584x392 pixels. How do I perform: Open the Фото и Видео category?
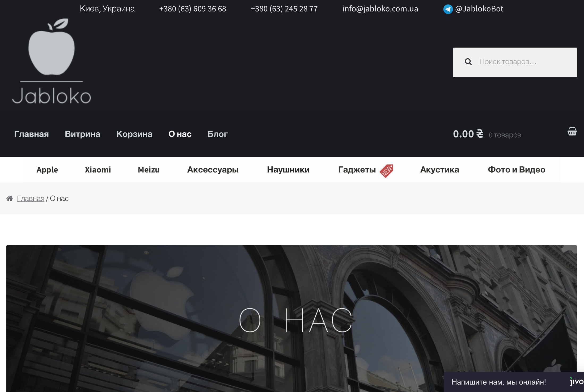pyautogui.click(x=517, y=170)
